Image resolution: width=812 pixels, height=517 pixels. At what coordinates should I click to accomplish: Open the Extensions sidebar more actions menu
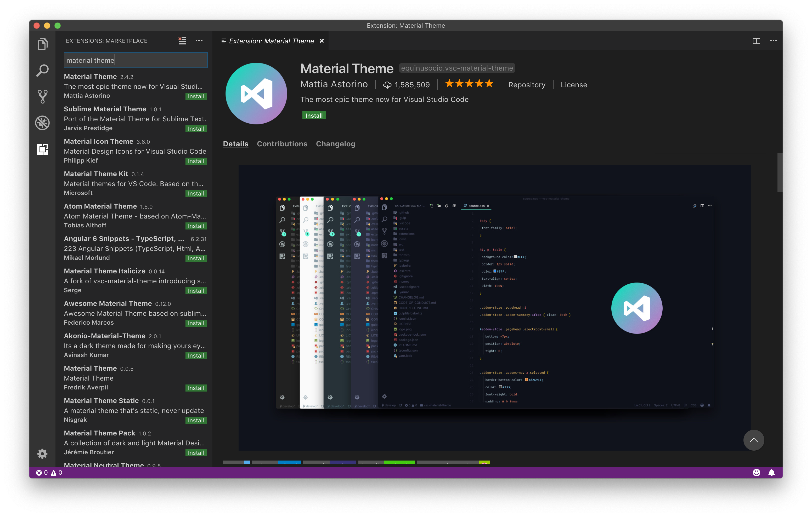click(x=199, y=41)
